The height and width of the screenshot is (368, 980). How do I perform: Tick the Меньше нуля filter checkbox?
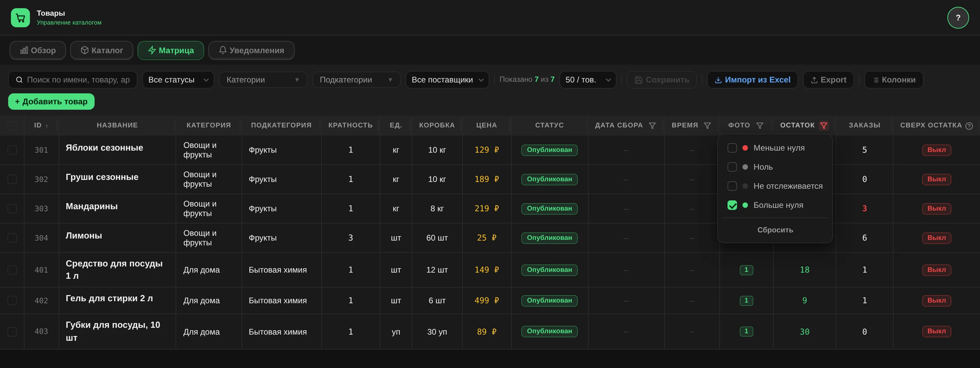coord(732,148)
